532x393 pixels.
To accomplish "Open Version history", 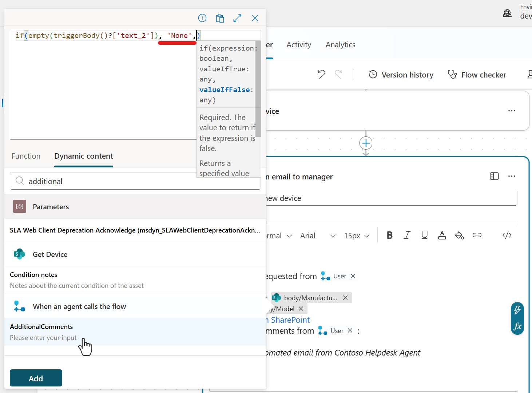I will tap(401, 75).
